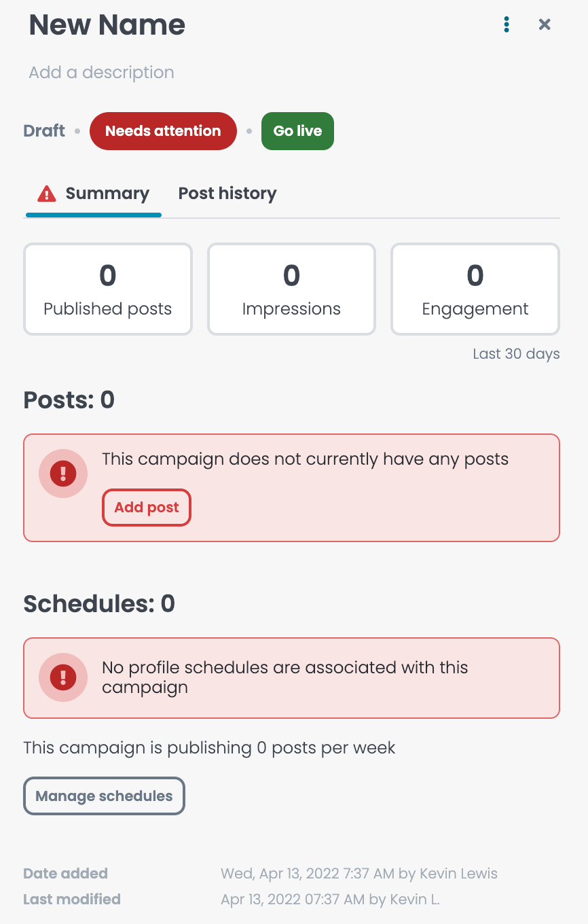588x924 pixels.
Task: Click the alert icon in the posts warning
Action: coord(63,474)
